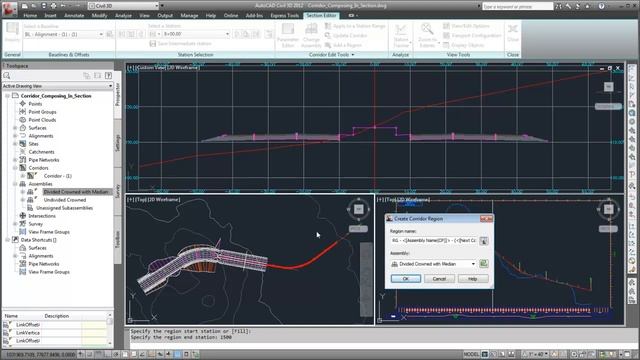The image size is (640, 360).
Task: Select the Toolbox vertical tab
Action: [x=118, y=240]
